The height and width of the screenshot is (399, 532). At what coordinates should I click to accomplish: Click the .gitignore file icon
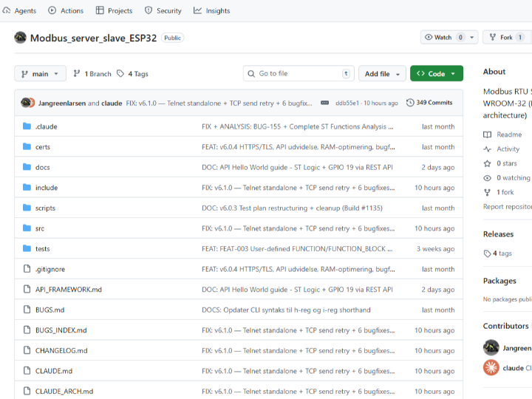(27, 269)
